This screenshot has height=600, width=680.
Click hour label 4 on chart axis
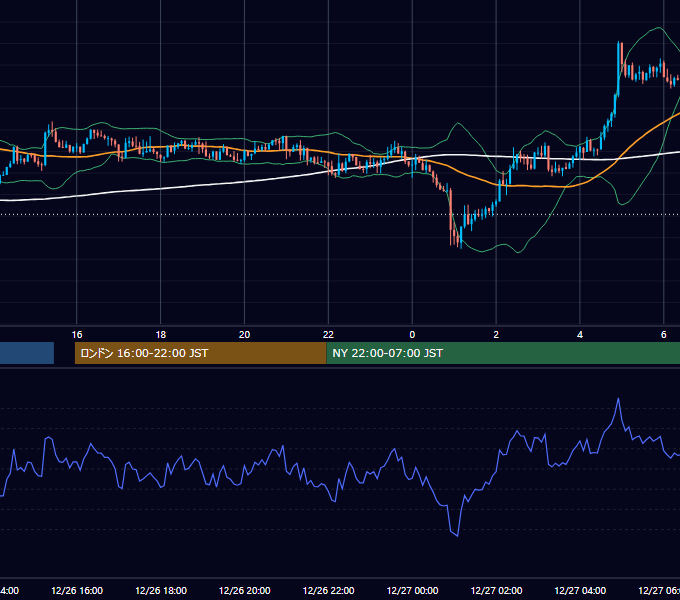click(x=580, y=335)
